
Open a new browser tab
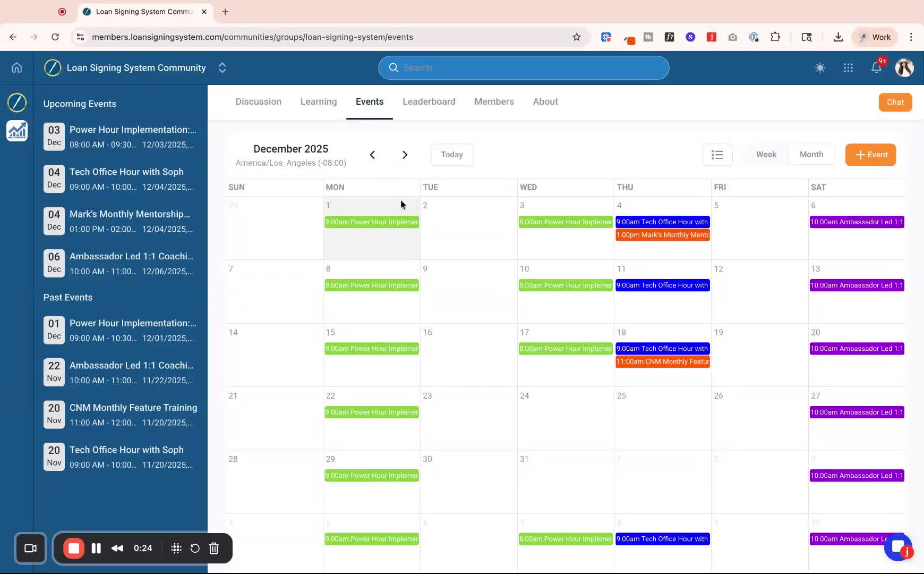click(x=225, y=12)
